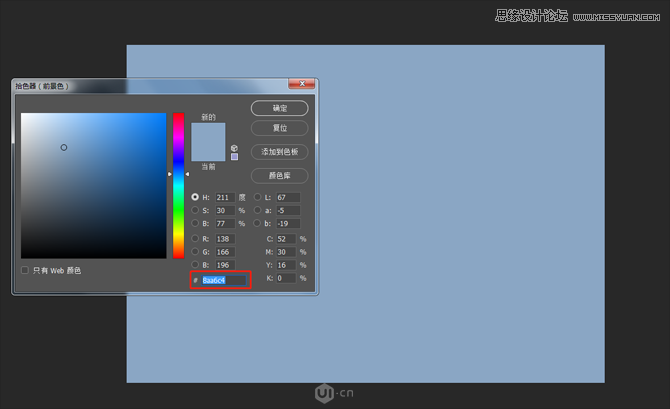Click the blue field showing 196

pos(225,265)
